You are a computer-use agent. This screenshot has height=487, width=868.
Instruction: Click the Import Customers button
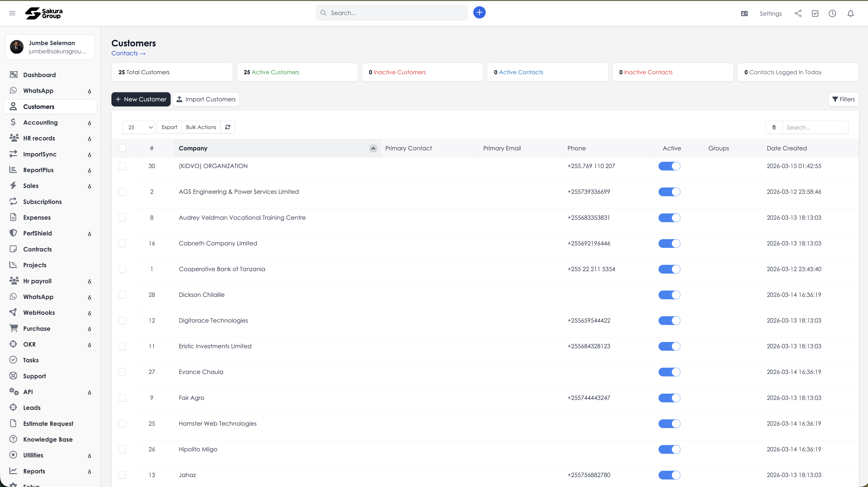tap(206, 99)
